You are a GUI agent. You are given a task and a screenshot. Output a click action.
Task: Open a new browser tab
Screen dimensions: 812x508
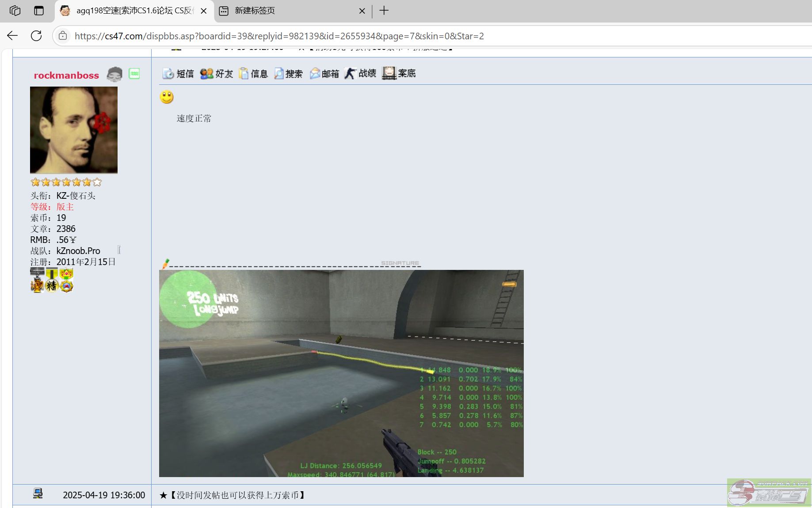click(x=384, y=11)
